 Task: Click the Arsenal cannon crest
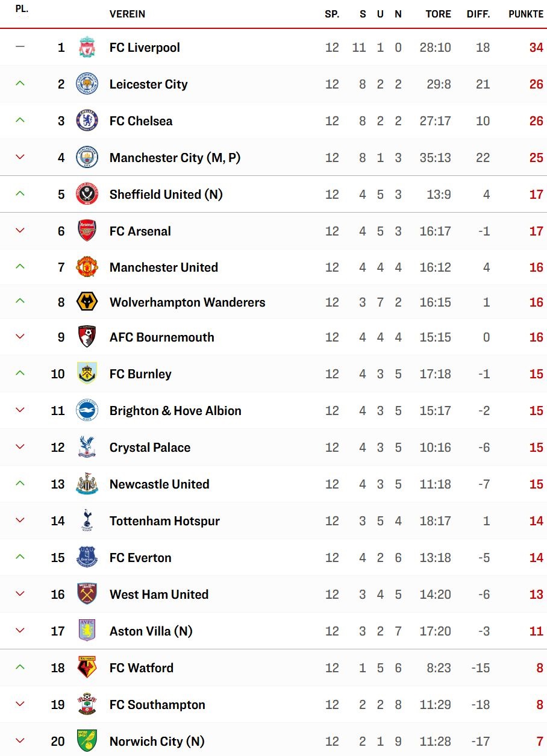(87, 231)
